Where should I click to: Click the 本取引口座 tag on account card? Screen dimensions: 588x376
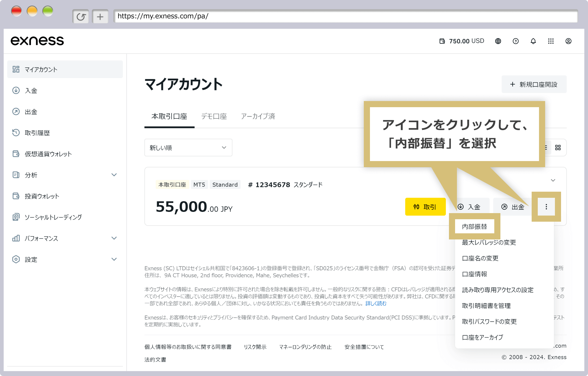coord(172,185)
